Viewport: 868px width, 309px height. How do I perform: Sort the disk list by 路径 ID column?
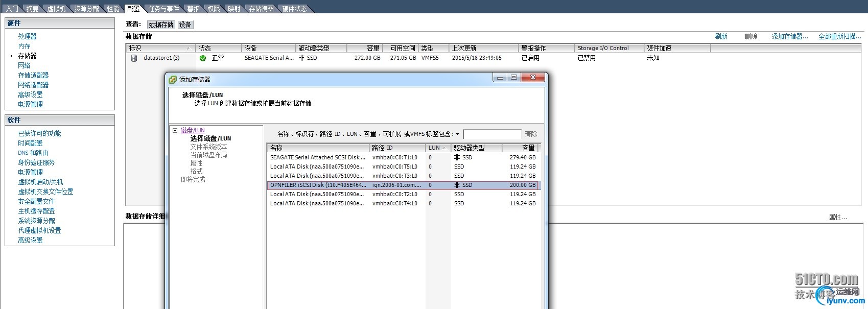click(x=397, y=148)
